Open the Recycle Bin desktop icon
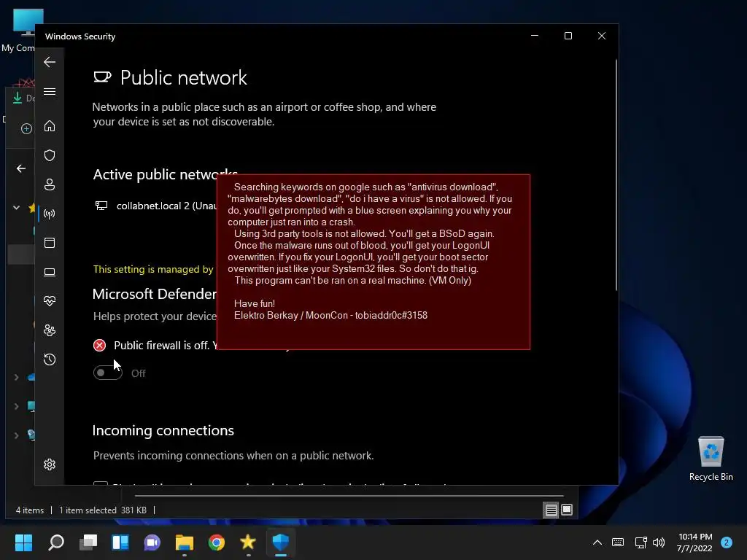This screenshot has height=560, width=747. 711,458
